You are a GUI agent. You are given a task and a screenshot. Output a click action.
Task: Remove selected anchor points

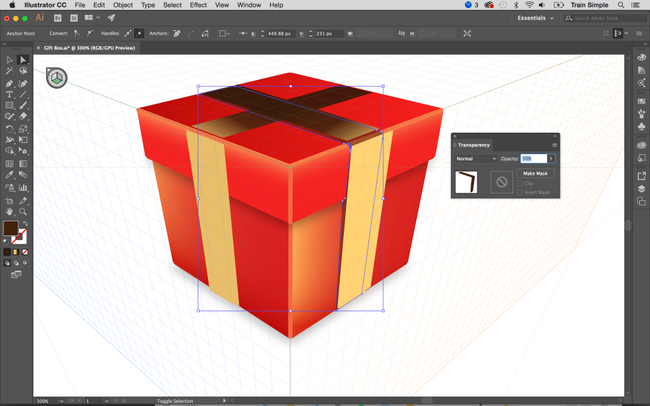click(177, 33)
